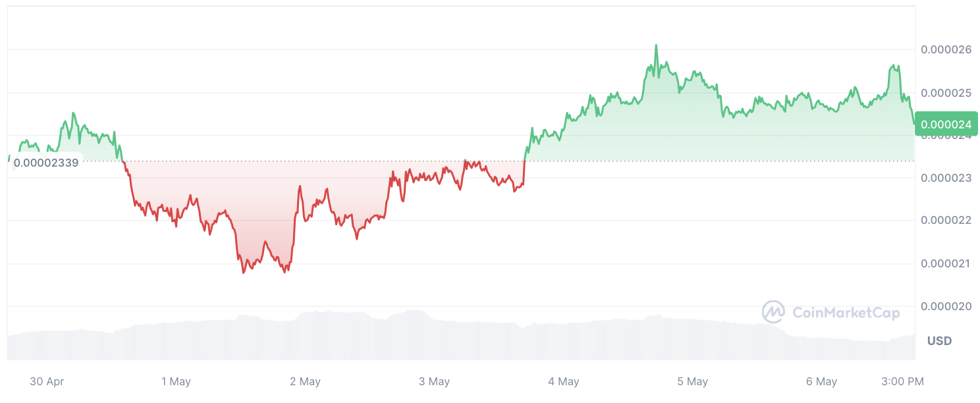Click the 3:00 PM time label
This screenshot has height=403, width=980.
pos(902,381)
